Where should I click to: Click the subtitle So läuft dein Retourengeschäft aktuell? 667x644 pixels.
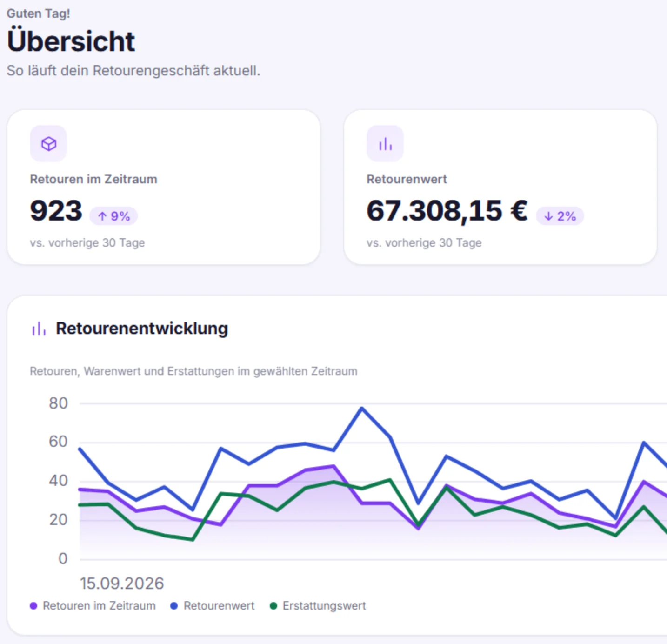tap(133, 71)
